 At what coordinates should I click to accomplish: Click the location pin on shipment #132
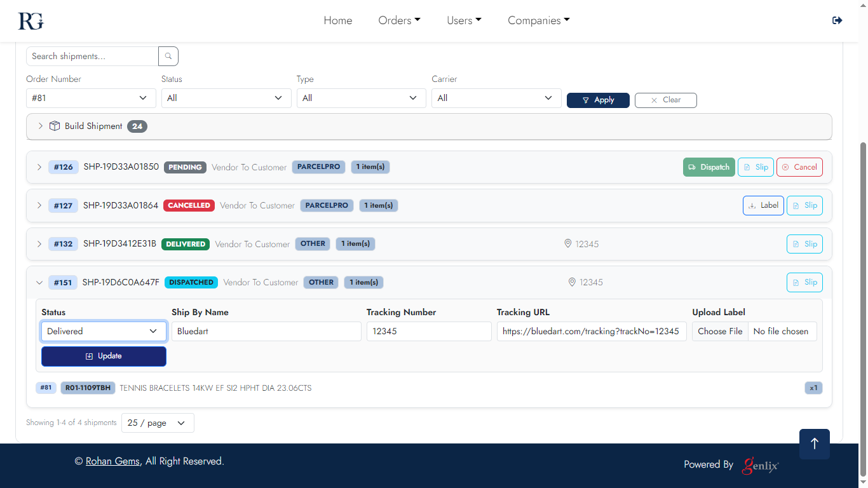click(568, 244)
